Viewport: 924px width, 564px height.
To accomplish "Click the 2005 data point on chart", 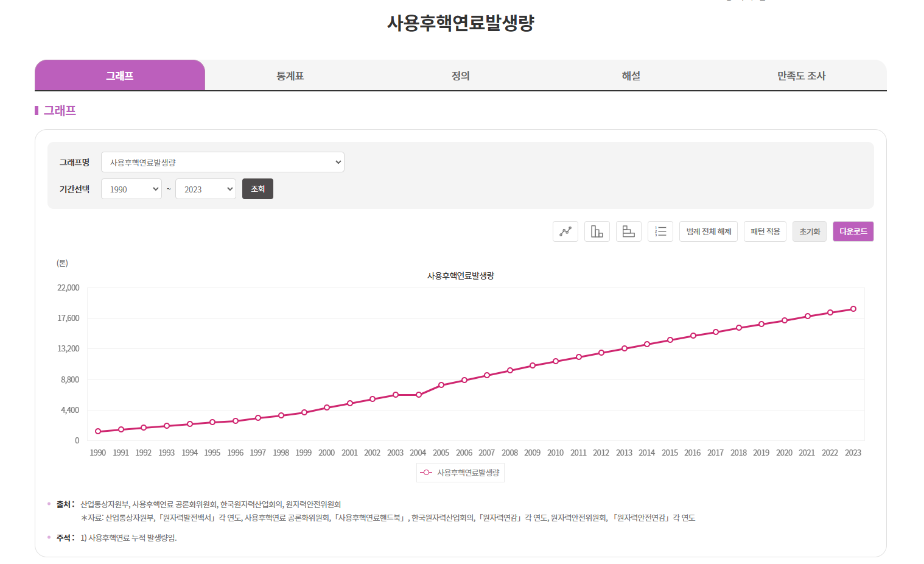I will click(x=441, y=385).
